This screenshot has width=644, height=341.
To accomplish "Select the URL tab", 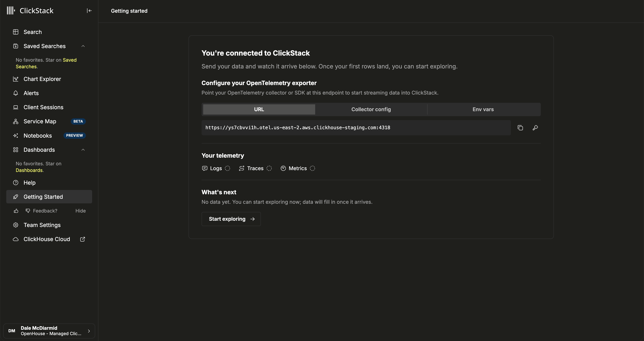I will pos(259,109).
